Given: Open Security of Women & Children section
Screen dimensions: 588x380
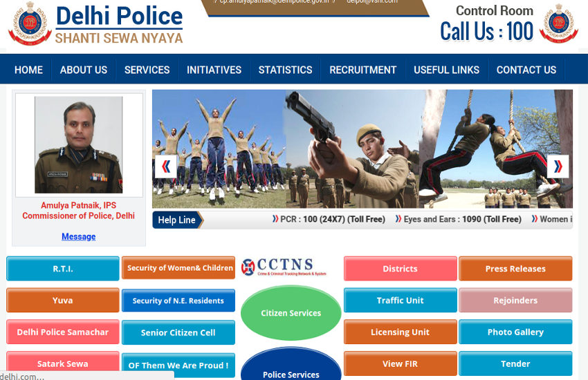Looking at the screenshot, I should coord(179,268).
